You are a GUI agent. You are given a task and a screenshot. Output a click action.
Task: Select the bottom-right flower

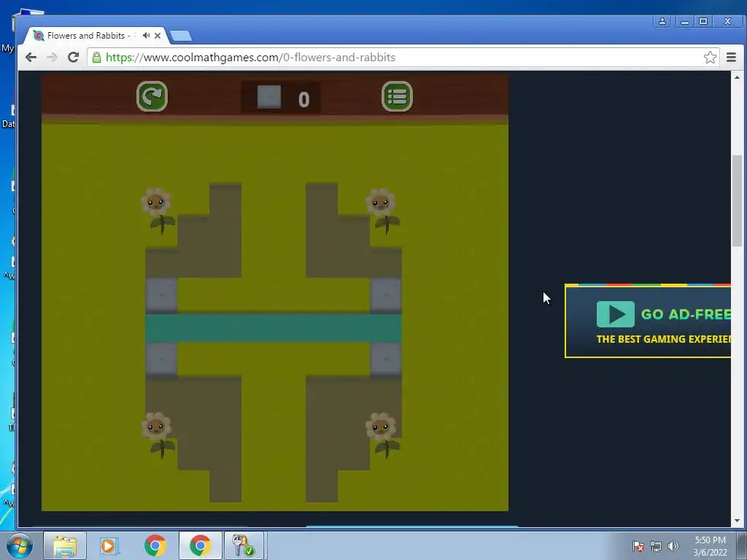click(x=383, y=435)
